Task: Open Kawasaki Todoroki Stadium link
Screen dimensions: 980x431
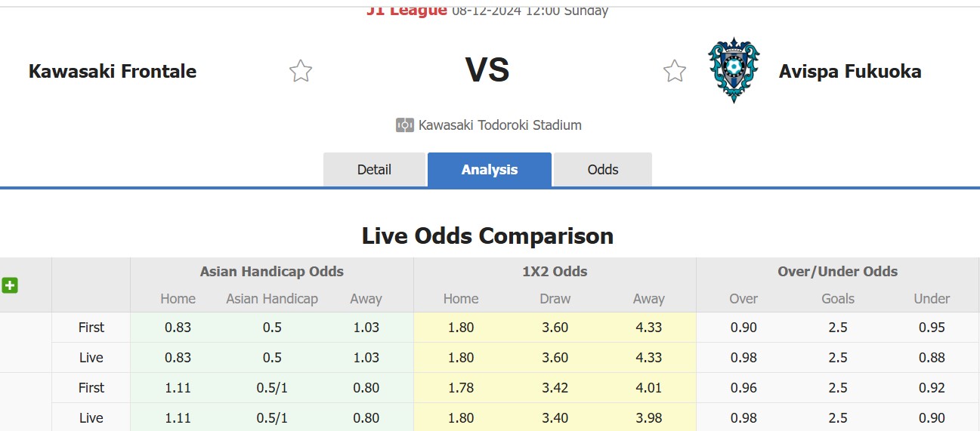Action: click(x=500, y=125)
